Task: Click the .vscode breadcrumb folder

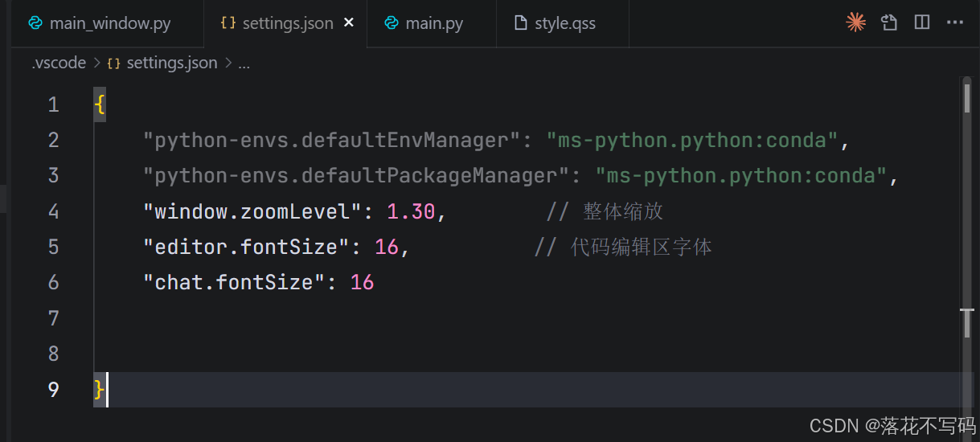Action: point(59,63)
